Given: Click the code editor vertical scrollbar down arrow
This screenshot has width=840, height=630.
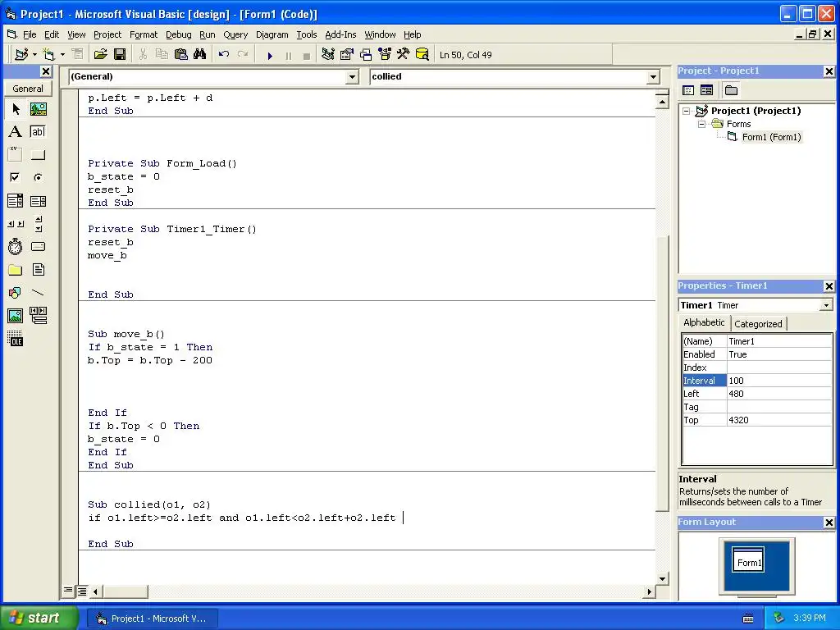Looking at the screenshot, I should point(662,578).
